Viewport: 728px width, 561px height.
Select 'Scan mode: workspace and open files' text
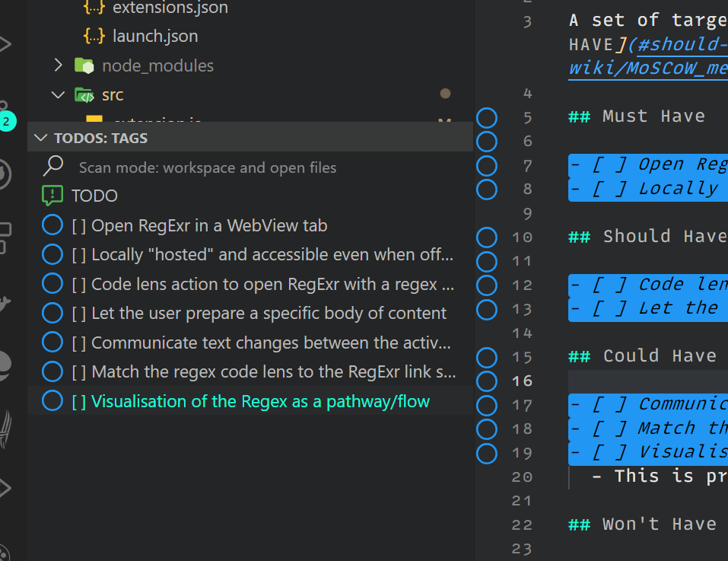(208, 167)
